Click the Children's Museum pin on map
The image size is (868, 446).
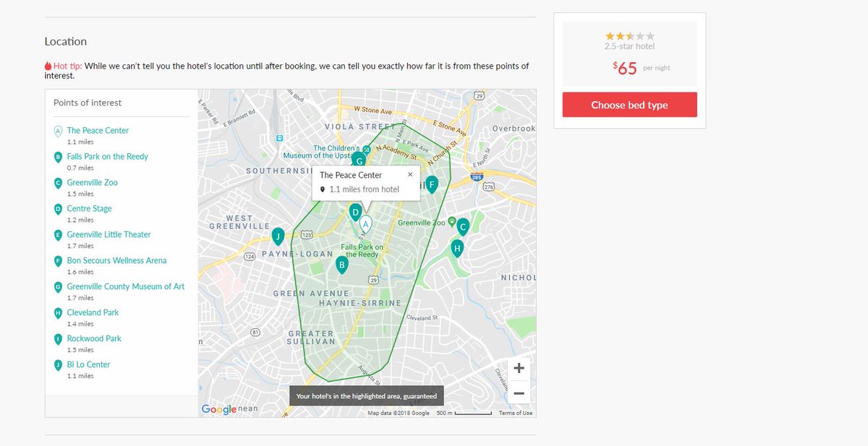(x=367, y=150)
